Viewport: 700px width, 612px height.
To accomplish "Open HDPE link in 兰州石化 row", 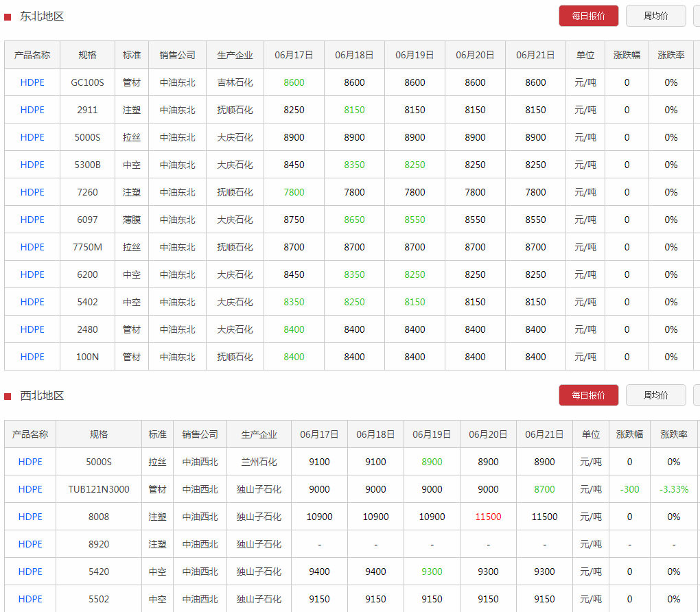I will pos(30,462).
